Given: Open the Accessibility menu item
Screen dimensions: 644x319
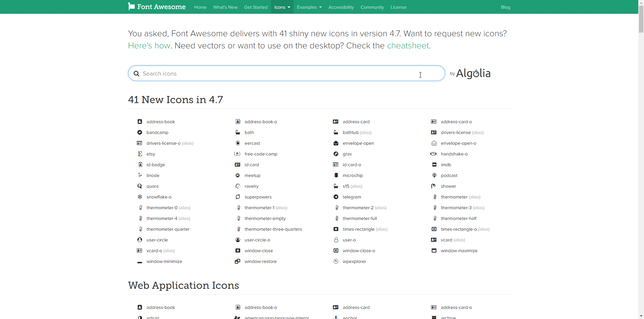Looking at the screenshot, I should point(341,7).
